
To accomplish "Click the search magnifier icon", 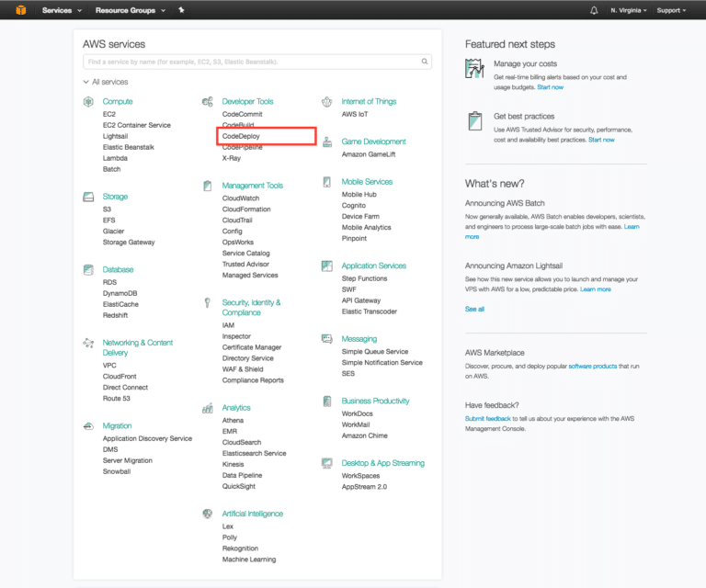I will click(425, 62).
